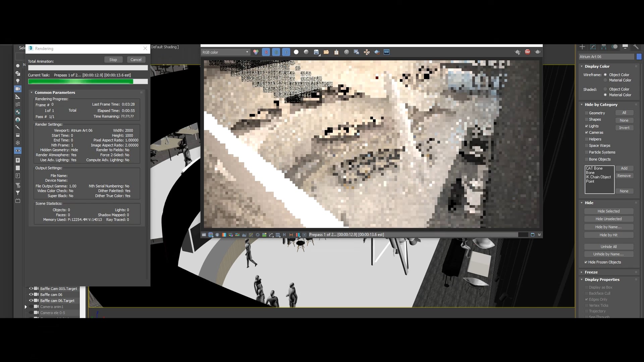Clear the frame buffer X icon
The width and height of the screenshot is (644, 362).
point(346,52)
